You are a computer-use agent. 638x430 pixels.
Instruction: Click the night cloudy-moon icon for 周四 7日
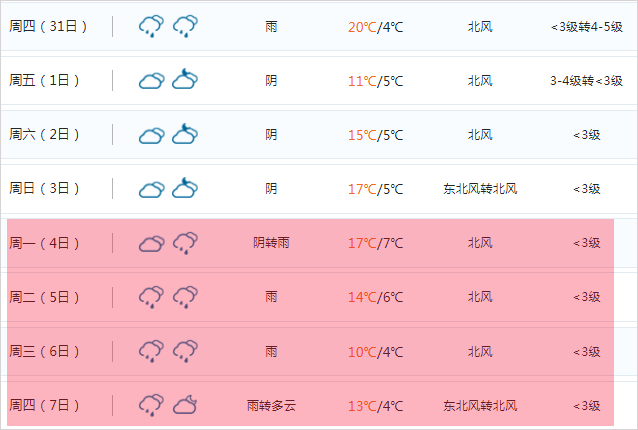[185, 405]
